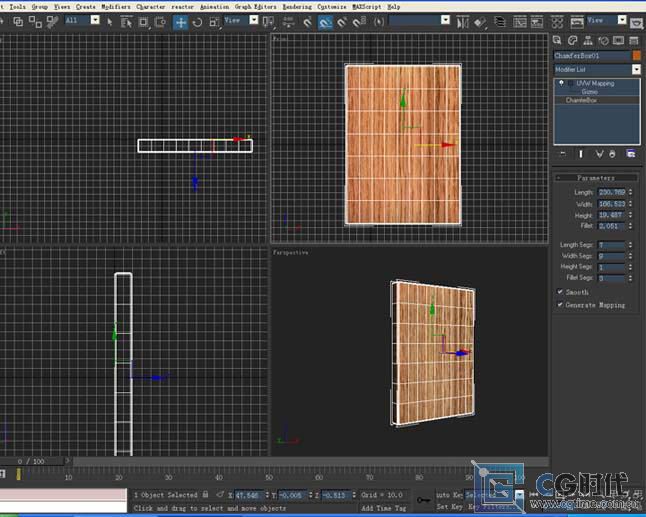Select the Gizmo sub-object in stack
Viewport: 646px width, 517px height.
tap(590, 91)
